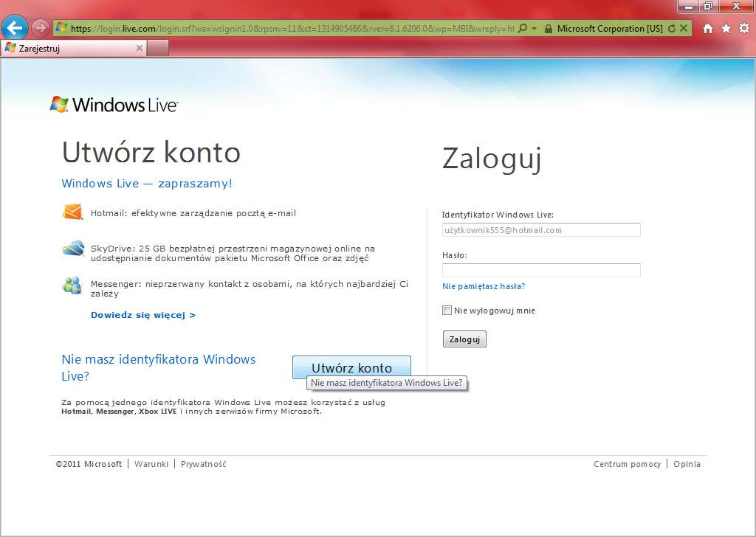
Task: Open the browser Home icon
Action: (x=707, y=29)
